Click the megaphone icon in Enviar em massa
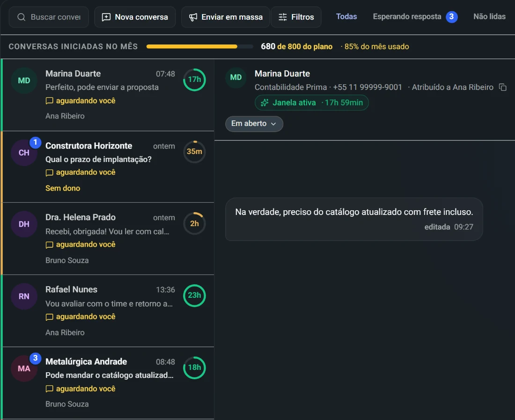Screen dimensions: 515x420 point(193,17)
